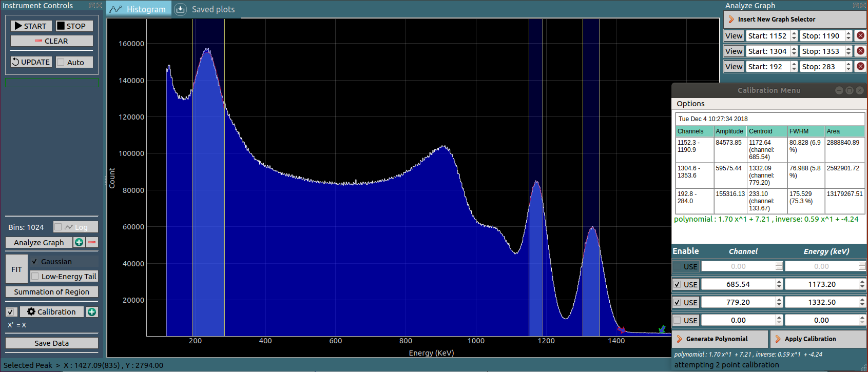Adjust Start 1152 spinner arrows

click(x=794, y=36)
